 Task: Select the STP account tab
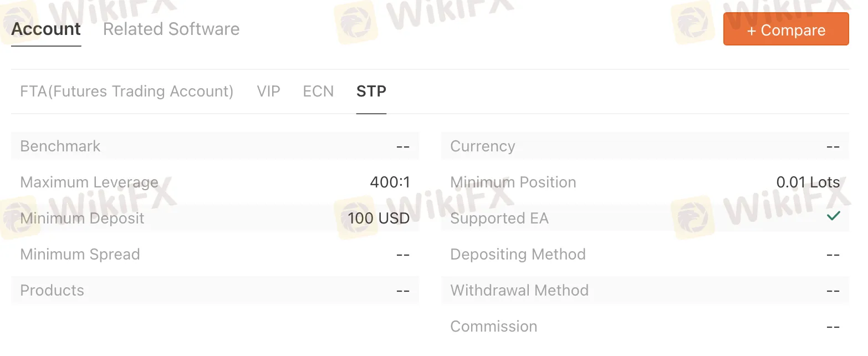tap(371, 91)
